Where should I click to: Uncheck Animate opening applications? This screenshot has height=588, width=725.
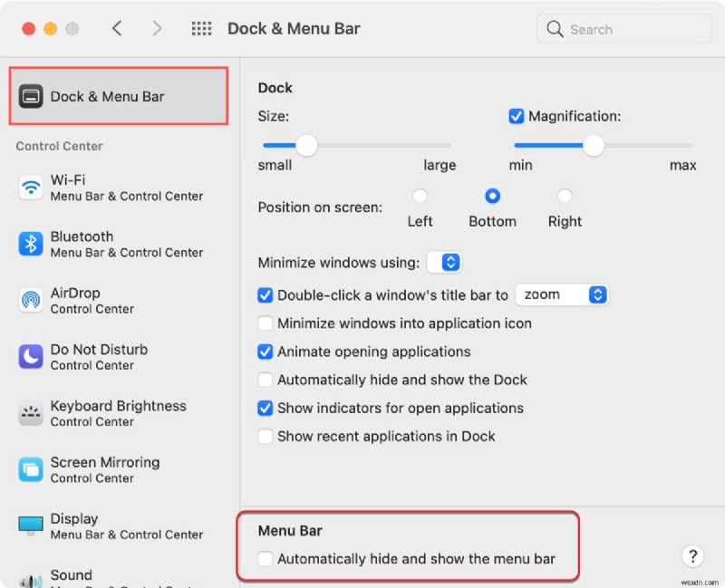coord(265,352)
